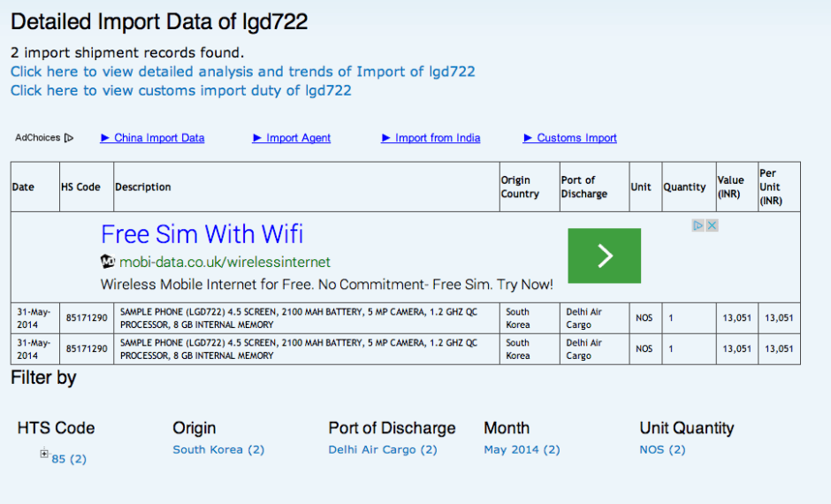
Task: Filter month by May 2014 (2)
Action: (x=522, y=449)
